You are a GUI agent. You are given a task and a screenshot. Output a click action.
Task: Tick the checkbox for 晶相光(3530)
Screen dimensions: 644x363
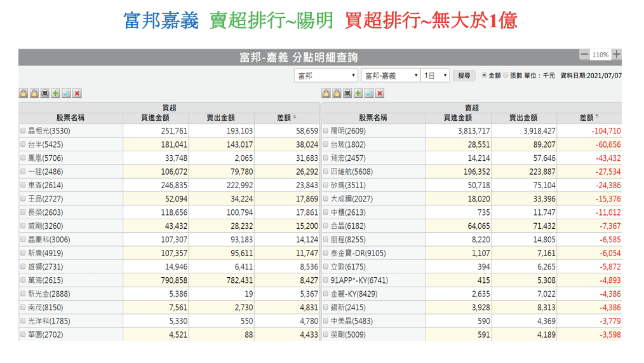tap(23, 131)
